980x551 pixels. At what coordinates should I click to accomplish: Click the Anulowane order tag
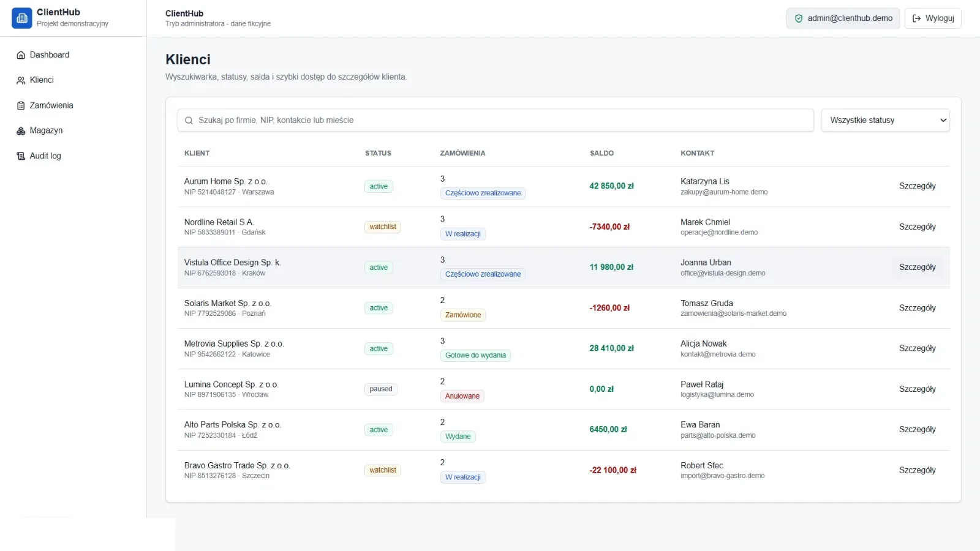pyautogui.click(x=462, y=396)
